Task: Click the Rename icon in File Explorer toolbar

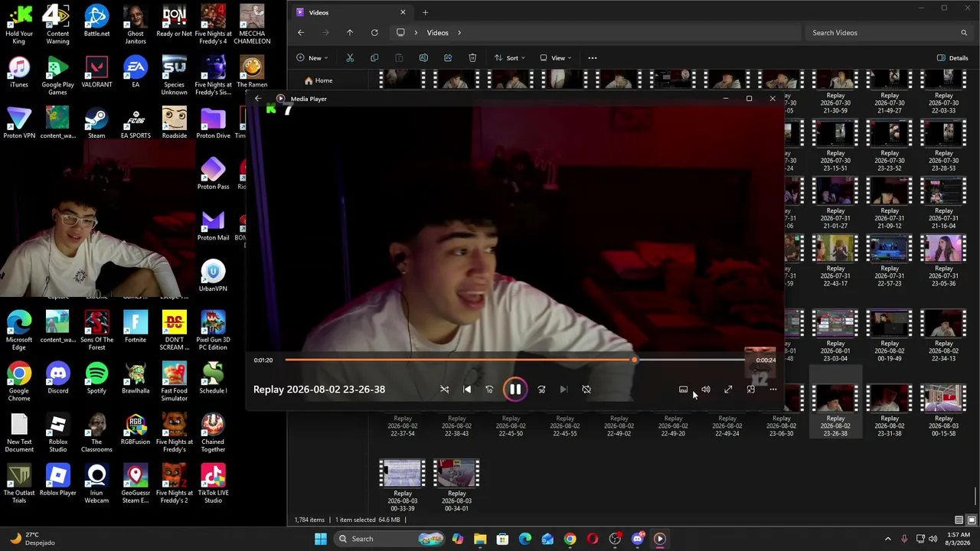Action: (423, 58)
